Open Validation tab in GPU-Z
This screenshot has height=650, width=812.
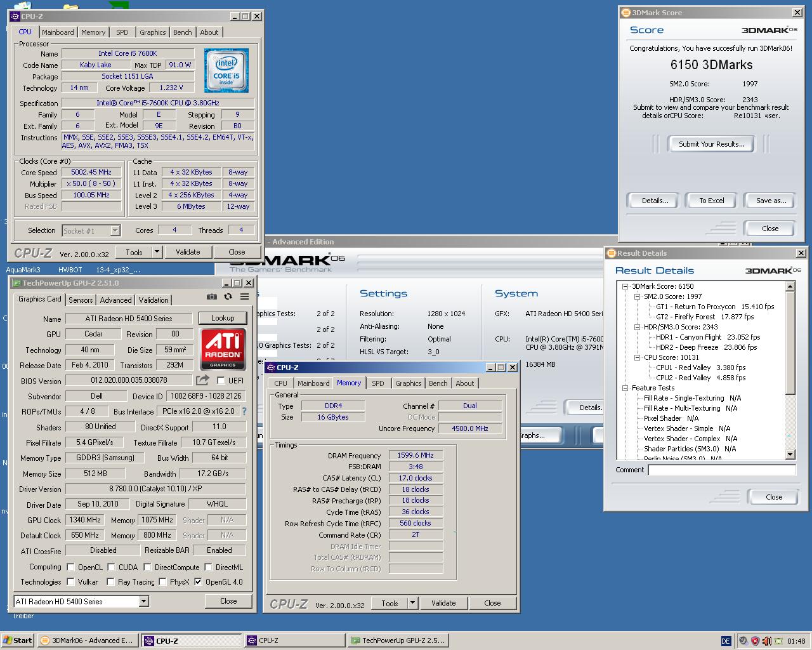click(154, 300)
